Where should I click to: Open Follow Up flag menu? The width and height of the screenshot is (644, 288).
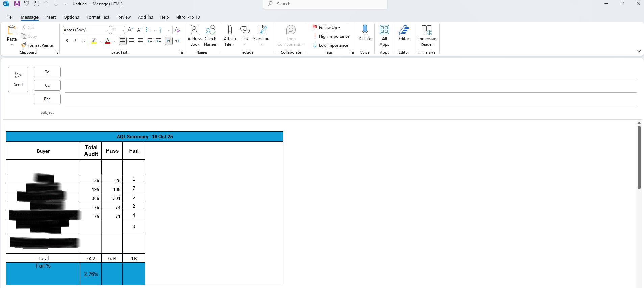click(x=326, y=27)
